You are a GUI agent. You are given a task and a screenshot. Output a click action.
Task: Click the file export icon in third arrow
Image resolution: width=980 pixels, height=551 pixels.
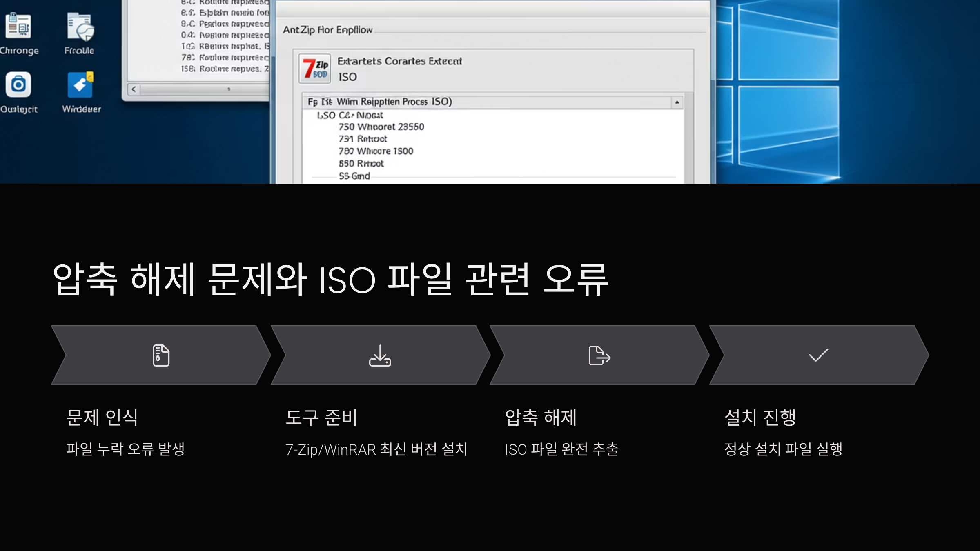coord(599,355)
